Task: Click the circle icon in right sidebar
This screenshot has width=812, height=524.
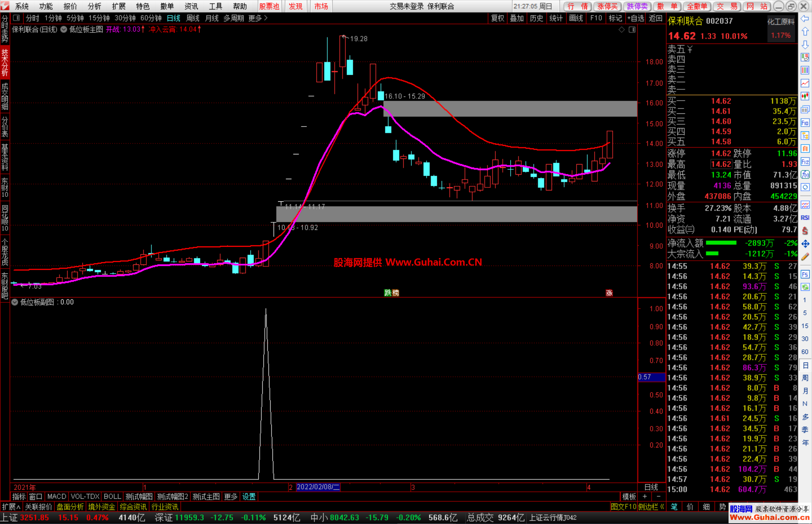Action: pos(805,187)
